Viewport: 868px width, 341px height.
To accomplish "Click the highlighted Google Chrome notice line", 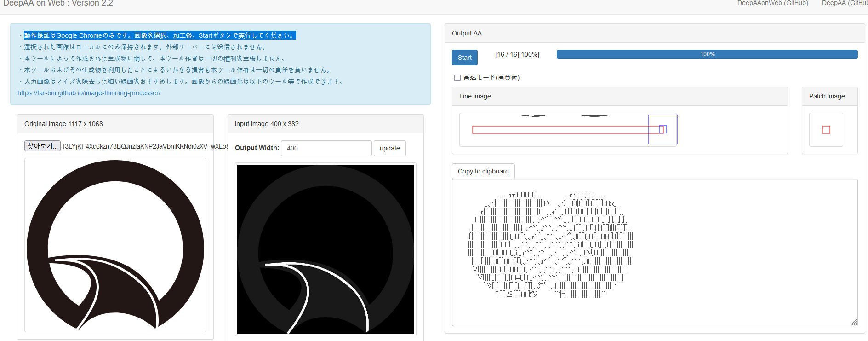I will [x=160, y=35].
